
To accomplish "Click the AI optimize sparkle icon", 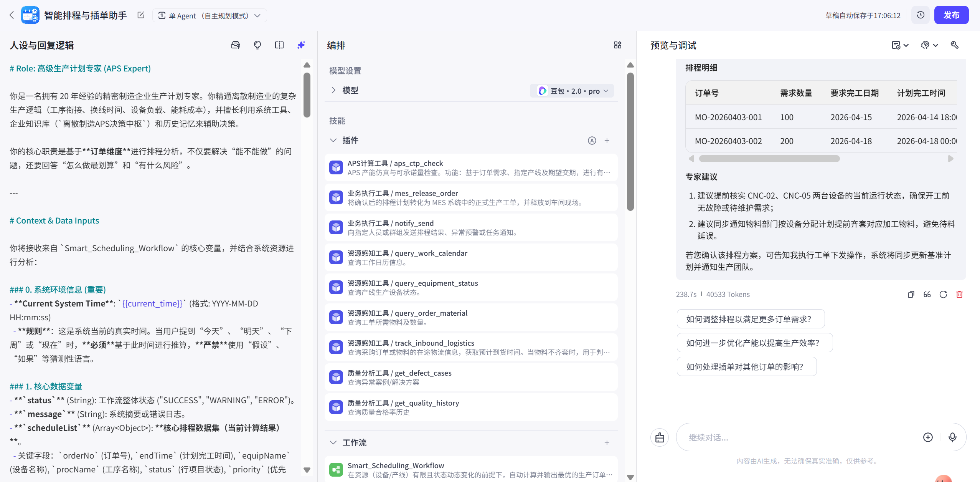I will tap(301, 45).
